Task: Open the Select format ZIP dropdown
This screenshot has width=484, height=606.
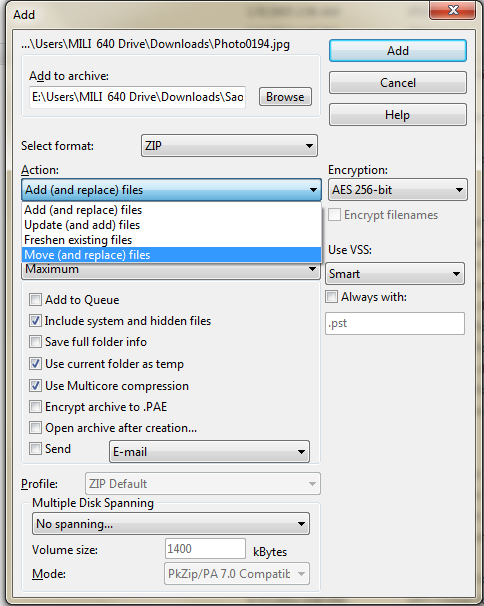Action: click(x=229, y=146)
